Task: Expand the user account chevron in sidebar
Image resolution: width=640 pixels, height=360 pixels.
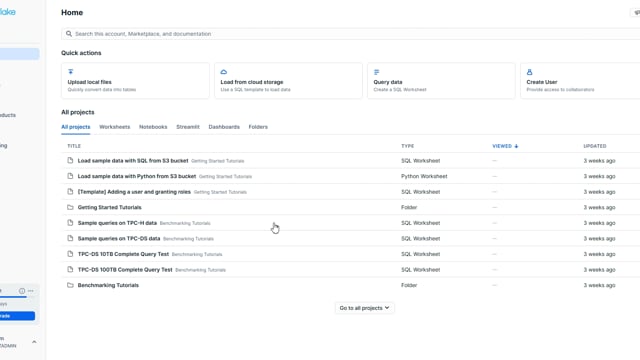Action: (34, 342)
